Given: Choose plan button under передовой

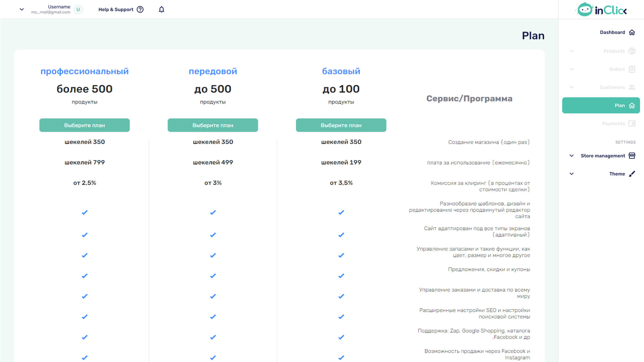Looking at the screenshot, I should (x=213, y=125).
